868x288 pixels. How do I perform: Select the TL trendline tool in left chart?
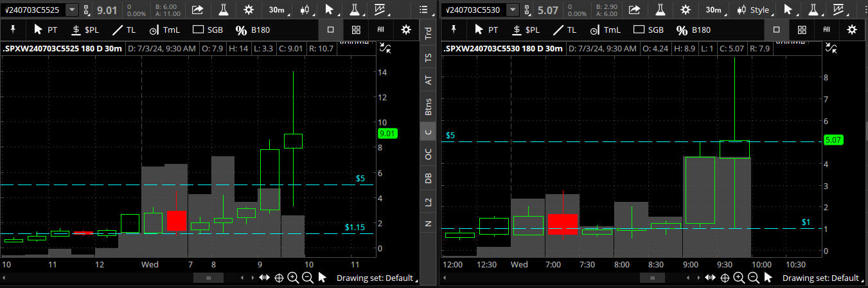tap(125, 30)
